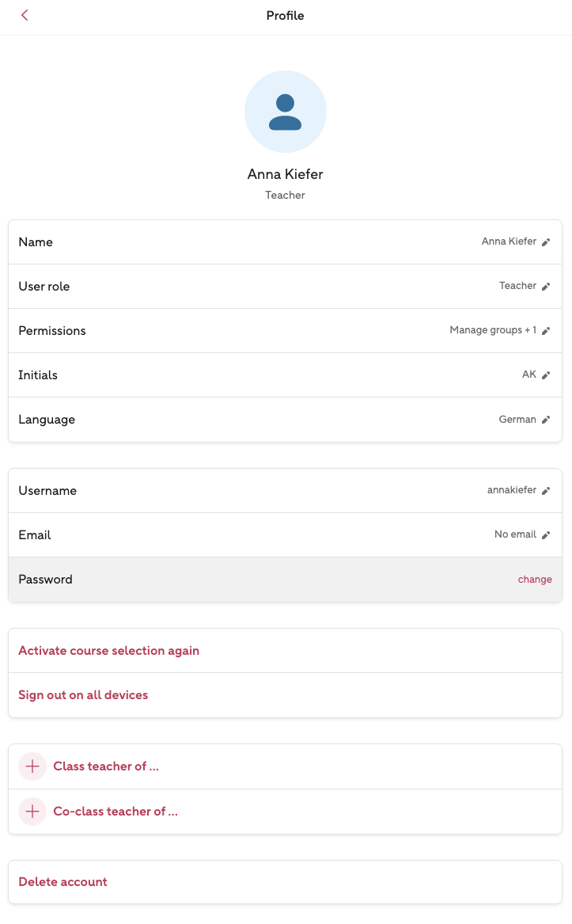Click the password change link
This screenshot has width=572, height=924.
point(535,580)
